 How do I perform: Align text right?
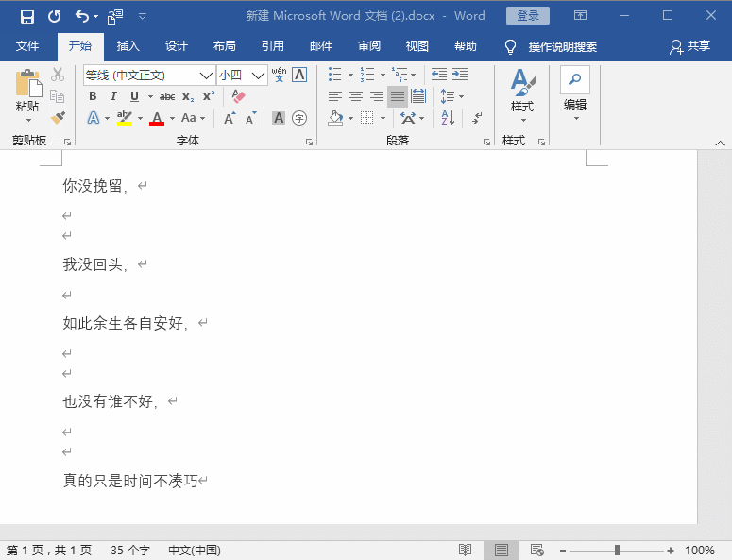click(377, 96)
